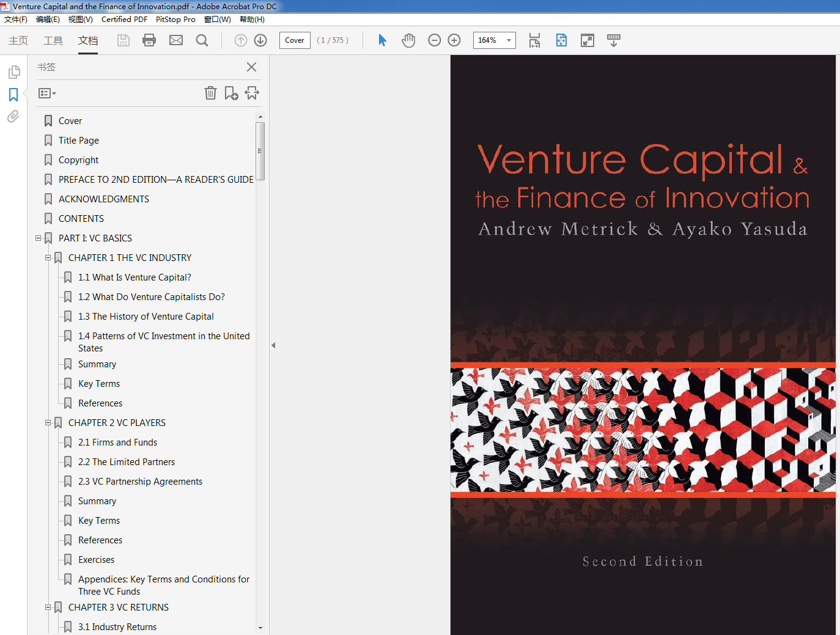Toggle the Bookmarks panel icon

point(13,95)
